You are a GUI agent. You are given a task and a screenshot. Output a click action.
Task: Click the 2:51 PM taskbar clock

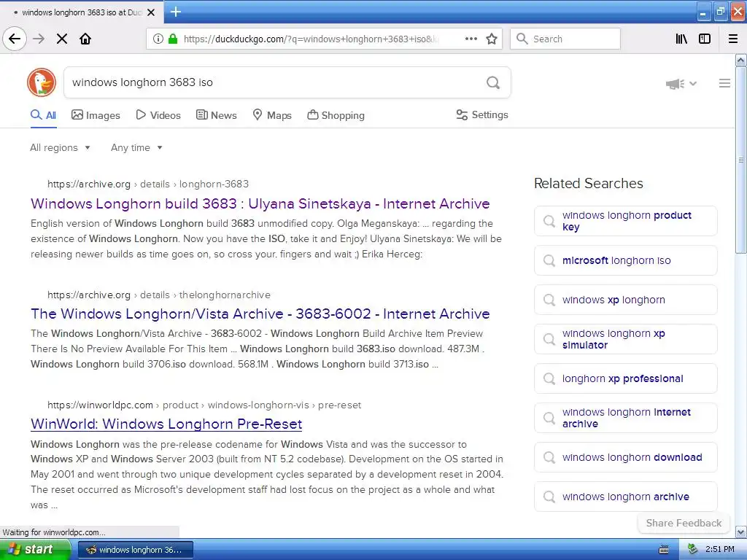click(x=719, y=549)
